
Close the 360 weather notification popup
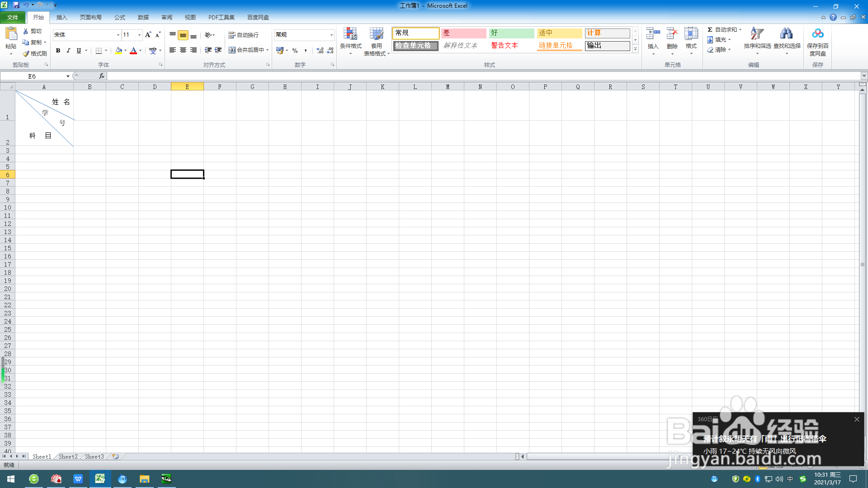pos(857,419)
